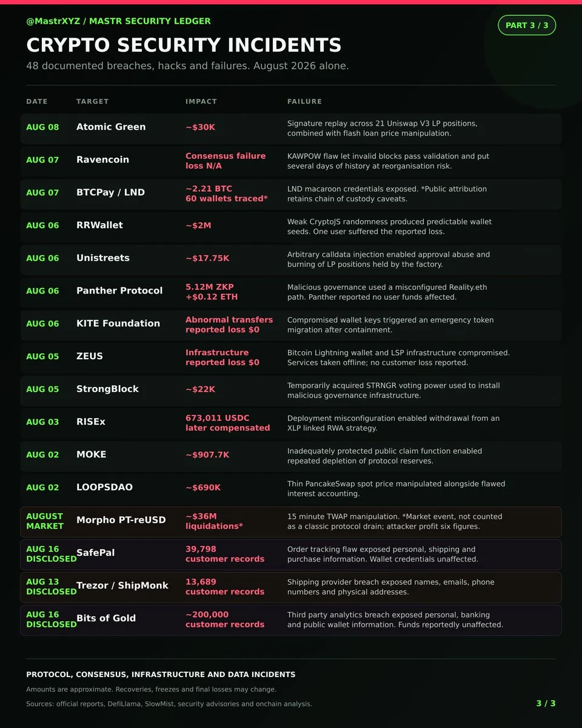Click the FAILURE column header

304,101
